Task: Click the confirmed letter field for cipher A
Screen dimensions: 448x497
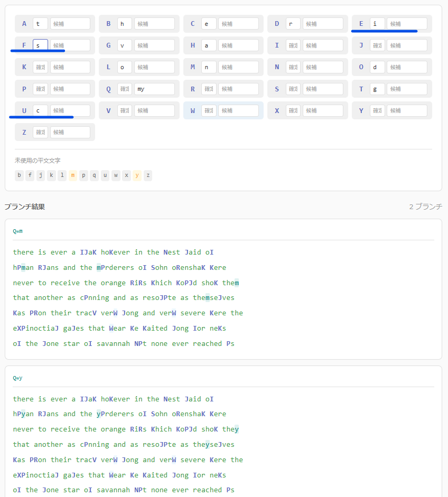Action: tap(40, 24)
